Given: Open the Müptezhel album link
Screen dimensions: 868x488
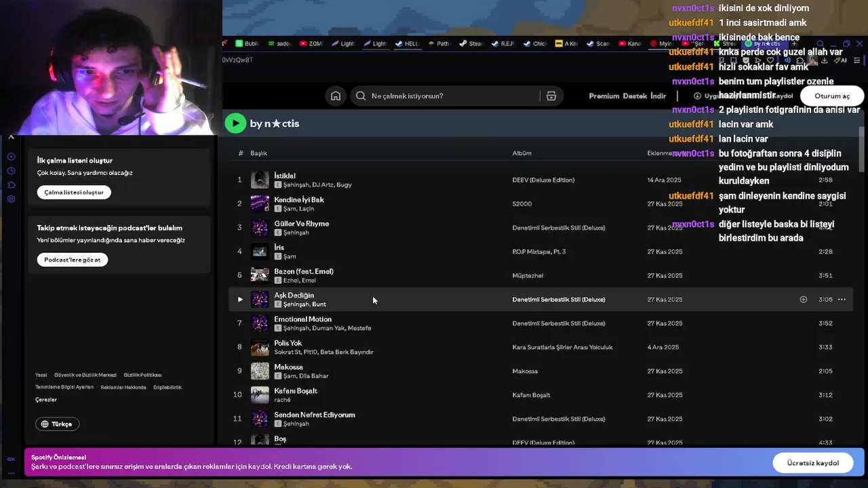Looking at the screenshot, I should coord(528,275).
